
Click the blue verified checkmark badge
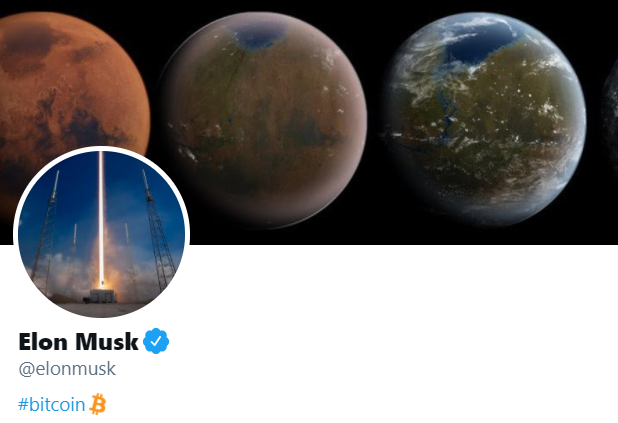[x=156, y=341]
